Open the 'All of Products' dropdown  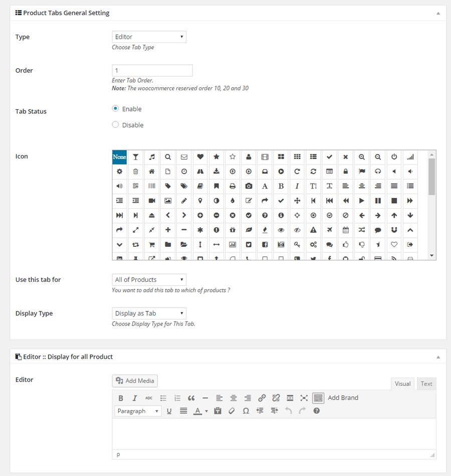point(149,279)
